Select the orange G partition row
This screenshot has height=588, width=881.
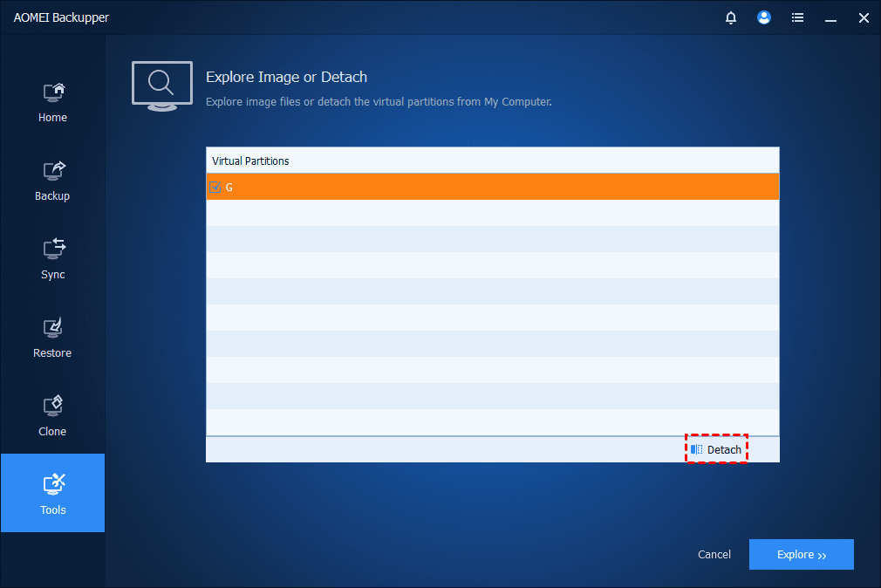pyautogui.click(x=492, y=187)
